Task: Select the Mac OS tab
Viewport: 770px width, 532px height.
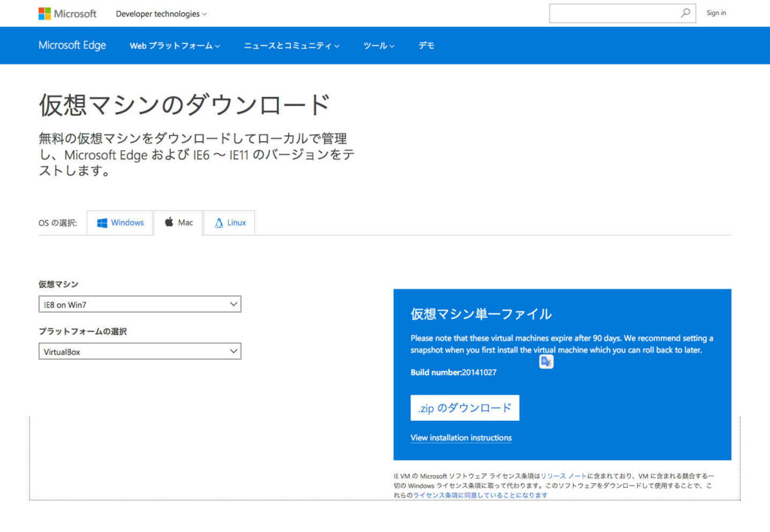Action: tap(178, 223)
